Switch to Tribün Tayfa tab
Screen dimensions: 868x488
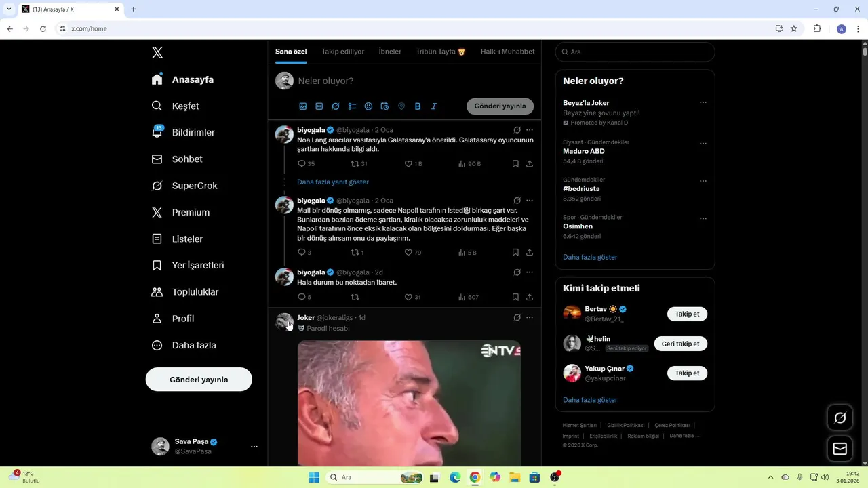pyautogui.click(x=441, y=52)
